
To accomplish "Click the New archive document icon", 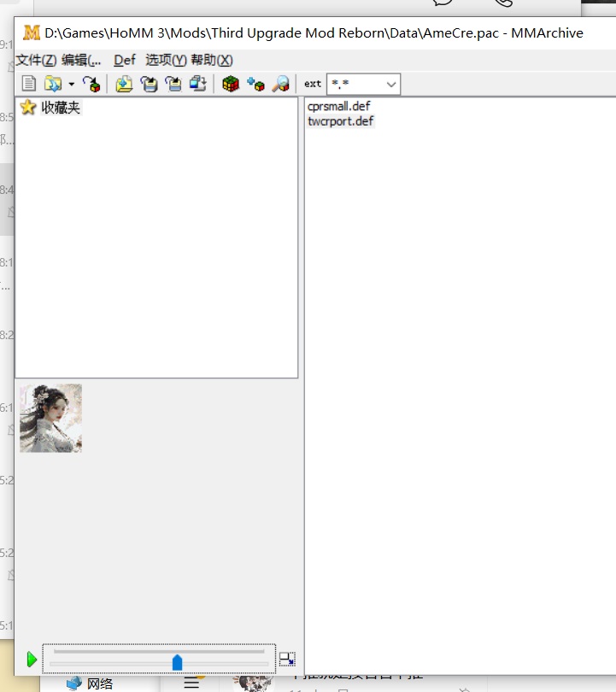I will click(29, 84).
